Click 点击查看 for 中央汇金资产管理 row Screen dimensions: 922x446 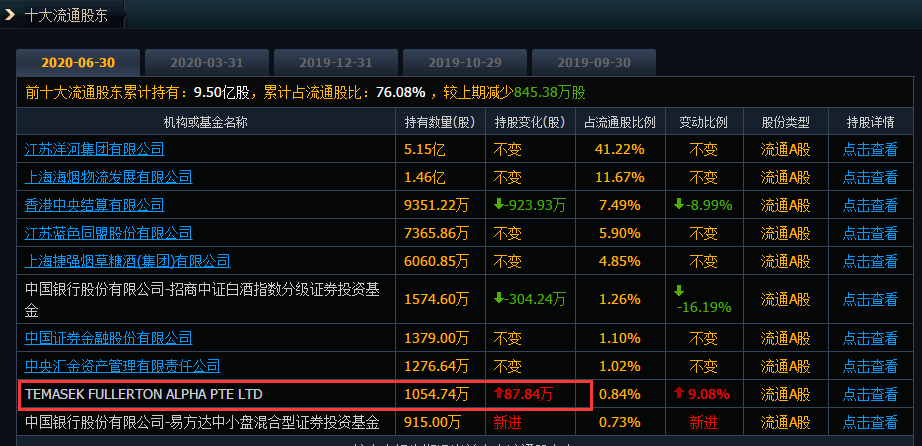[x=870, y=367]
